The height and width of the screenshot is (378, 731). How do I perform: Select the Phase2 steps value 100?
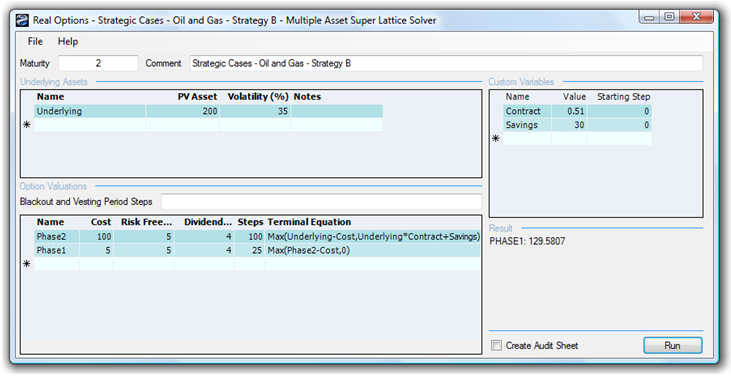249,236
